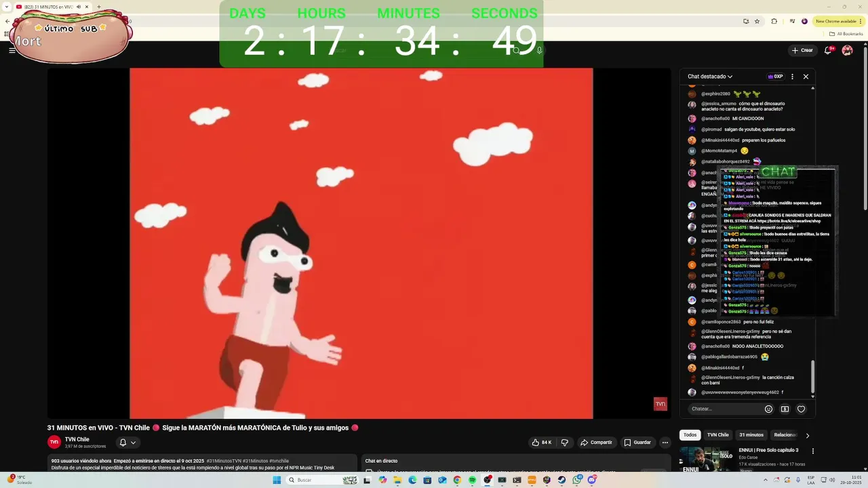Click @piromad salgan de youtube message
Viewport: 868px width, 488px height.
coord(749,129)
